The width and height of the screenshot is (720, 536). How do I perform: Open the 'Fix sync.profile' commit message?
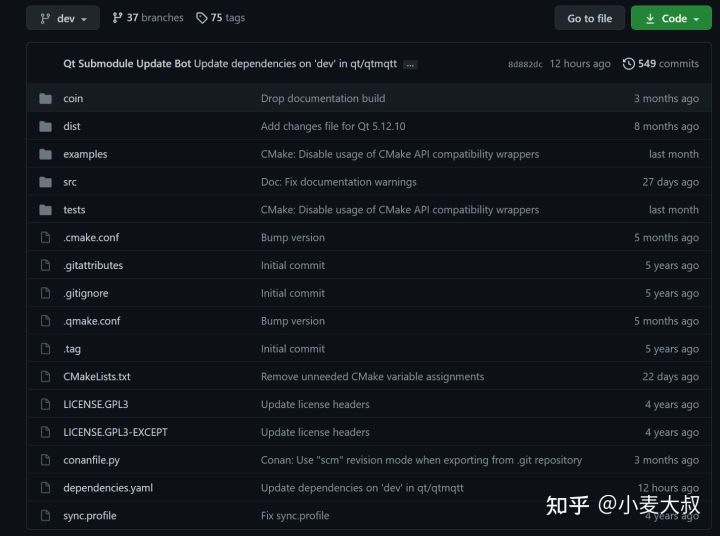[x=295, y=516]
